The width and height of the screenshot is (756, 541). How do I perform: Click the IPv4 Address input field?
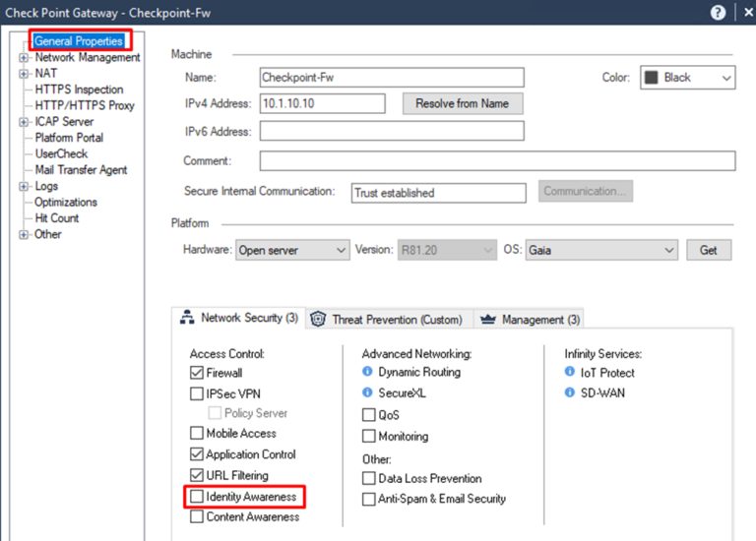[x=322, y=103]
